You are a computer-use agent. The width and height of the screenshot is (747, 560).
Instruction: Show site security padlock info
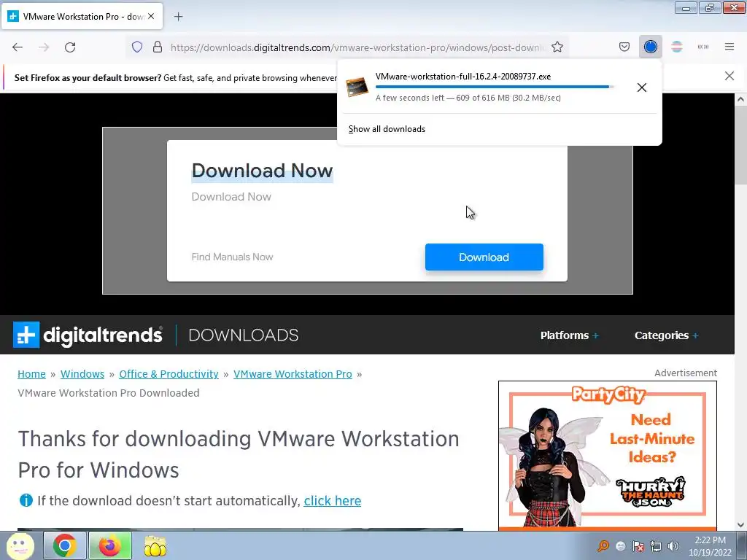158,47
